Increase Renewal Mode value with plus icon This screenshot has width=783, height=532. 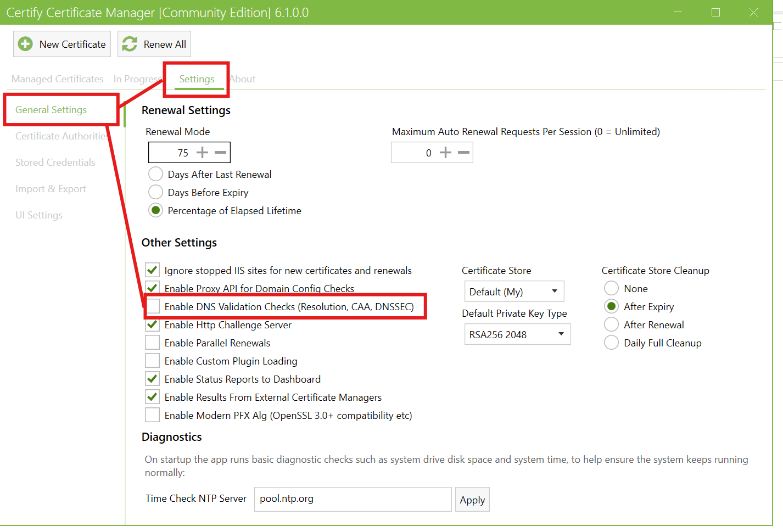[202, 153]
